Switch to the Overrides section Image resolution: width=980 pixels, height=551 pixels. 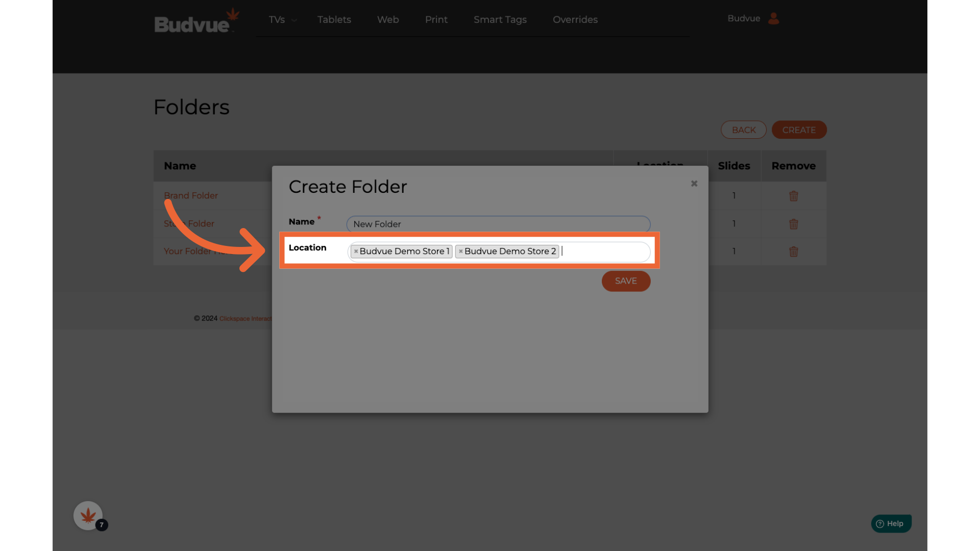coord(575,20)
